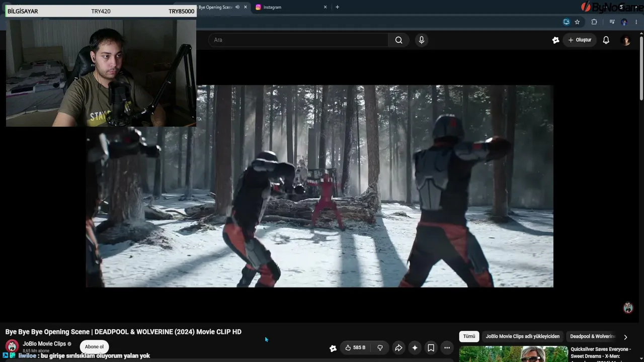Save the video with the bookmark icon

click(x=431, y=347)
